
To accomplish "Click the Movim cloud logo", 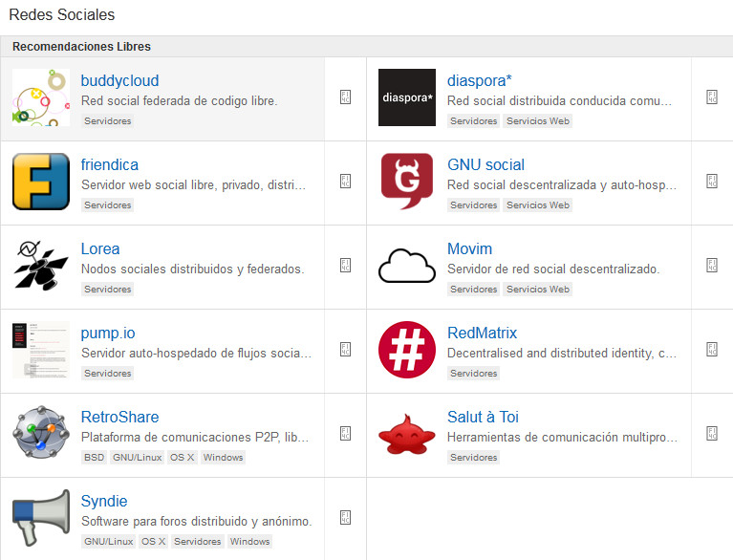I will click(x=407, y=266).
